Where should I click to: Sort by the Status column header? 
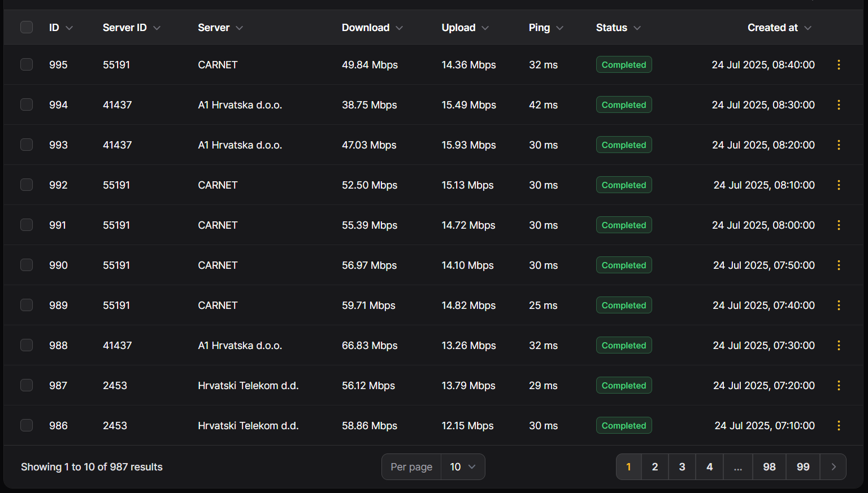tap(618, 28)
